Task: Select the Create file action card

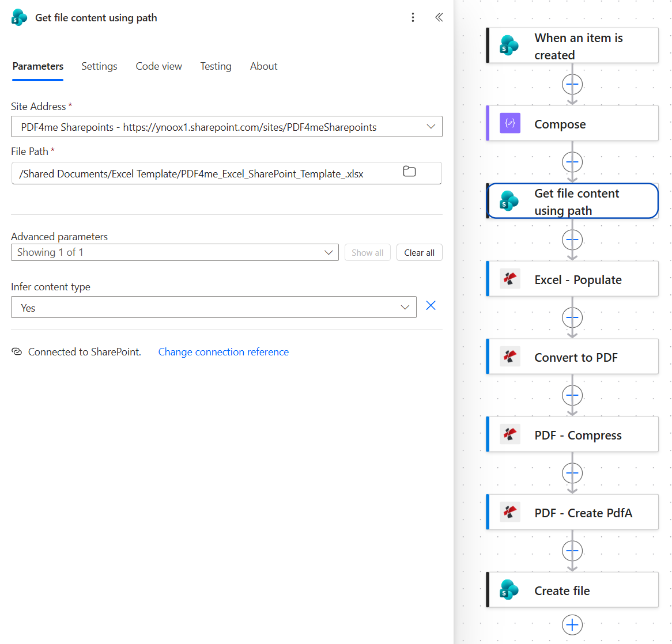Action: tap(572, 590)
